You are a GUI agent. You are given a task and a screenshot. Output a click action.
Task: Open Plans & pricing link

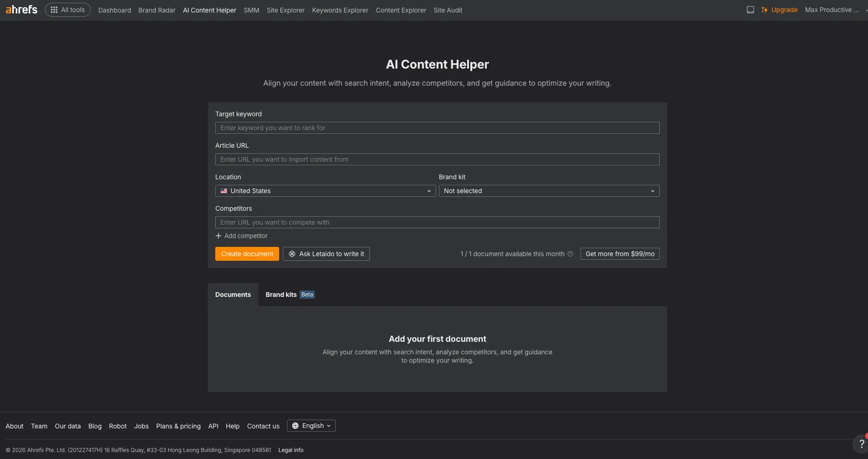click(x=178, y=426)
